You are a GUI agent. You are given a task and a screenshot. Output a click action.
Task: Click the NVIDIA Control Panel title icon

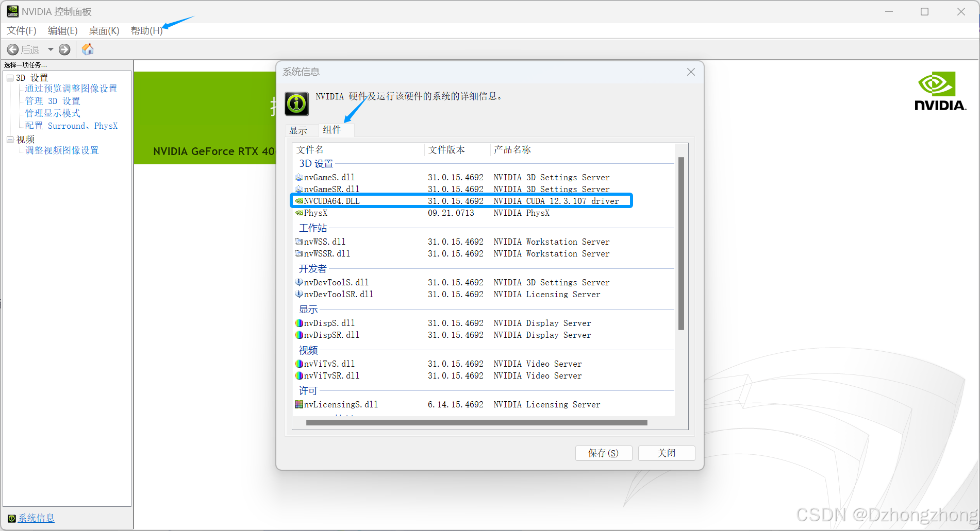tap(12, 11)
